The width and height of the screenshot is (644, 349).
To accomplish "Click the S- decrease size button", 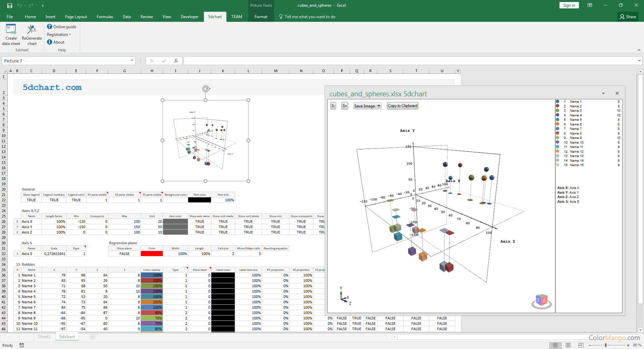I will 333,106.
